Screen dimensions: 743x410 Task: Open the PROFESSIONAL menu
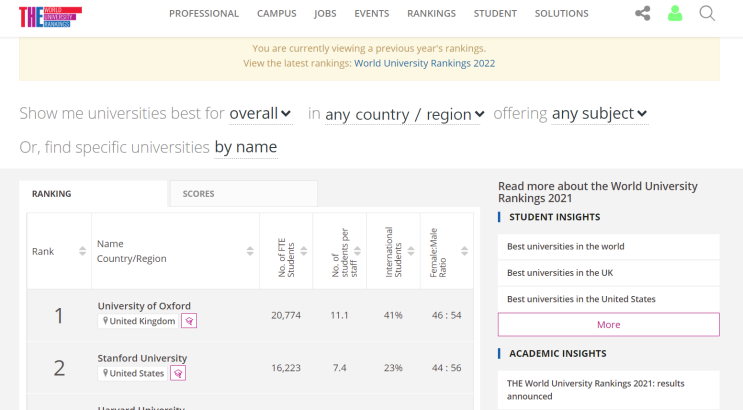point(204,14)
